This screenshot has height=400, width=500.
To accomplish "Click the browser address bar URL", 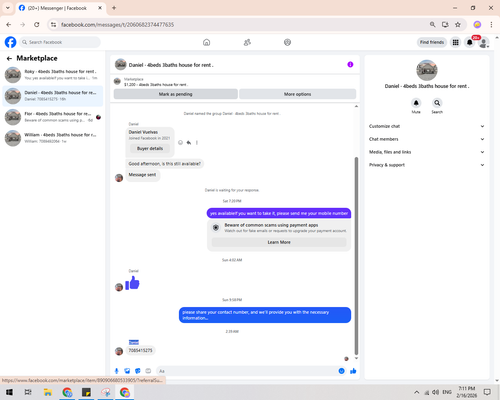I will coord(117,25).
